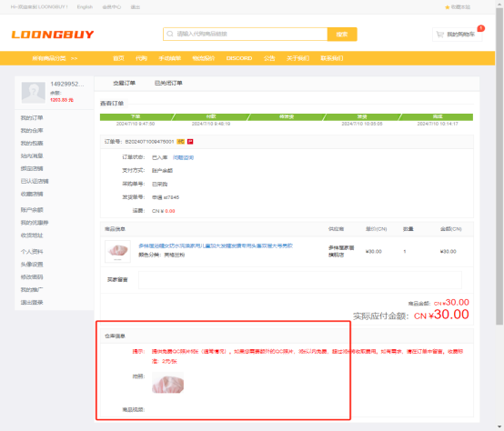
Task: Click the timestamp 2024/7/10 10:14:17
Action: pyautogui.click(x=438, y=124)
